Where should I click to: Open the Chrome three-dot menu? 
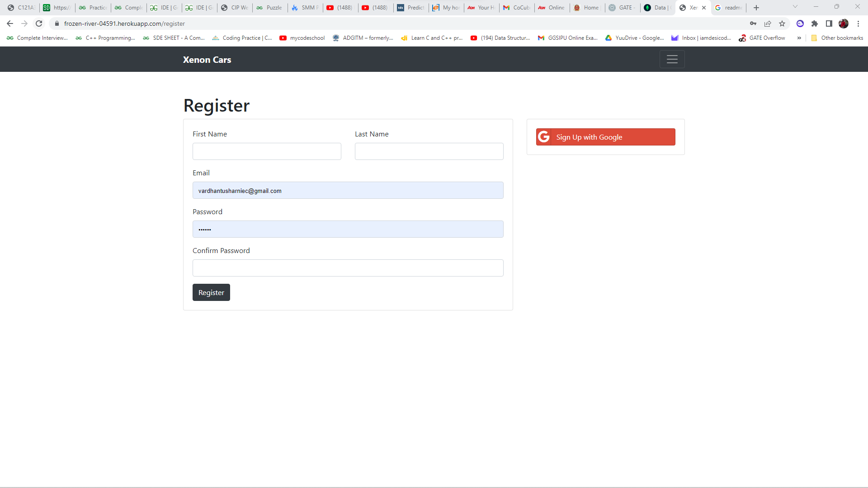pos(858,23)
